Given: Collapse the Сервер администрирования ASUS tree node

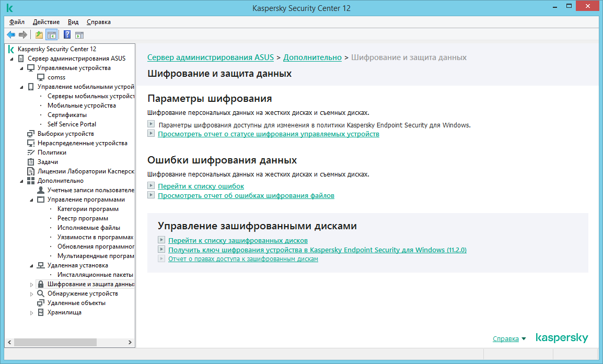Looking at the screenshot, I should pyautogui.click(x=11, y=59).
